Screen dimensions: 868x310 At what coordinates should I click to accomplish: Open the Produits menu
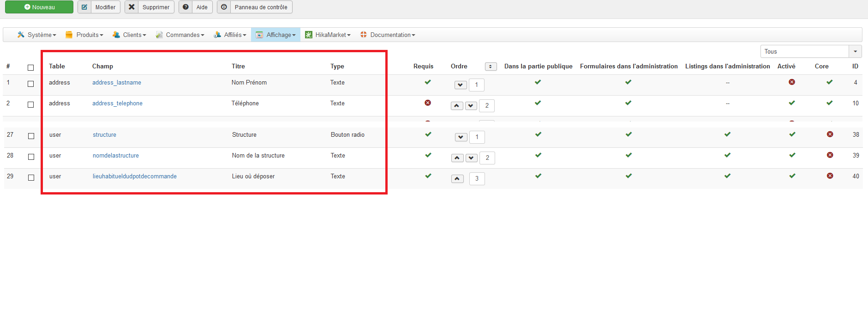pyautogui.click(x=84, y=35)
